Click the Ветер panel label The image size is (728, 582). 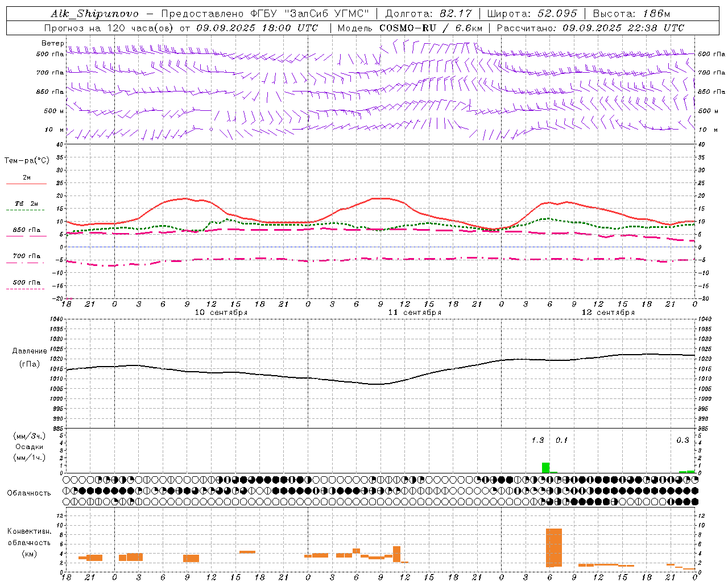pyautogui.click(x=53, y=43)
